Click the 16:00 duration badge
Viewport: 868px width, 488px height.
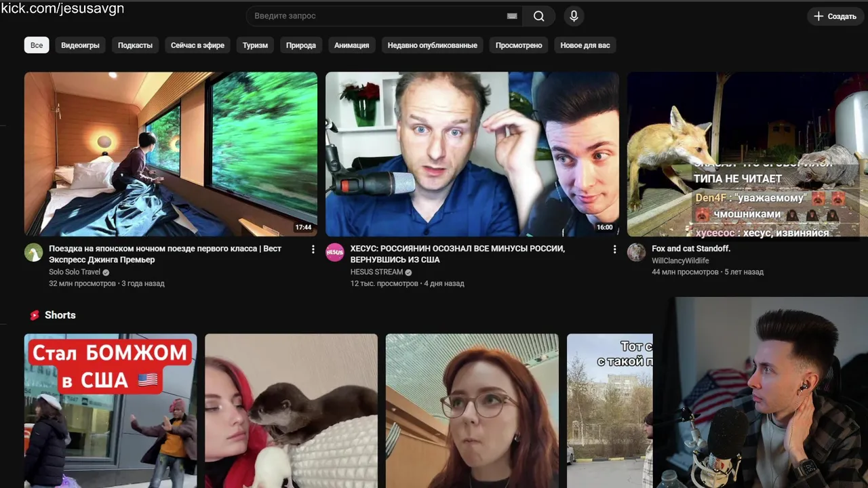pos(604,228)
